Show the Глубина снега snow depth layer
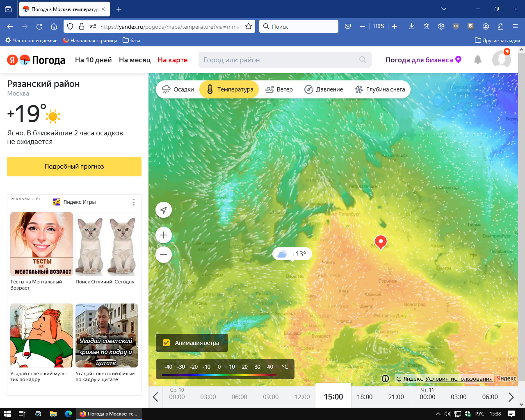The height and width of the screenshot is (420, 525). pos(379,89)
